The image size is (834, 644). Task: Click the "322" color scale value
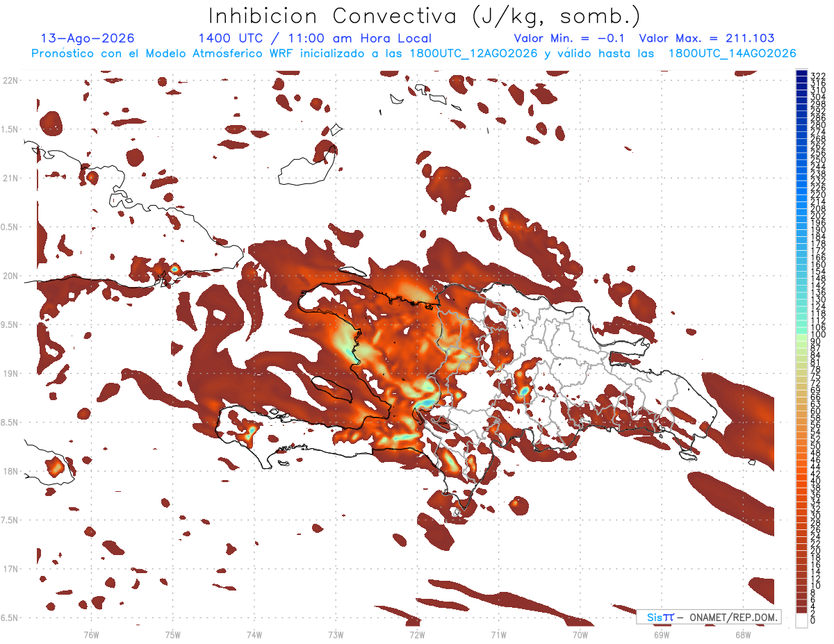tap(817, 76)
